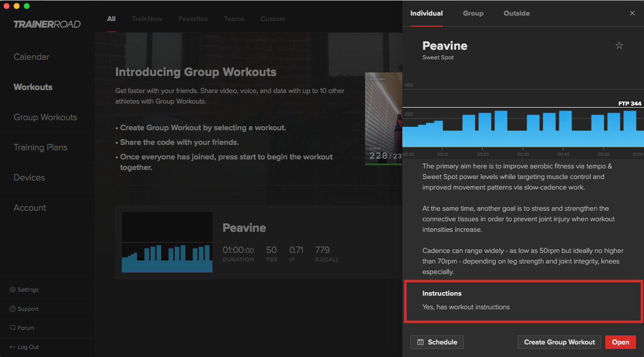
Task: Open Devices in sidebar
Action: click(x=29, y=177)
